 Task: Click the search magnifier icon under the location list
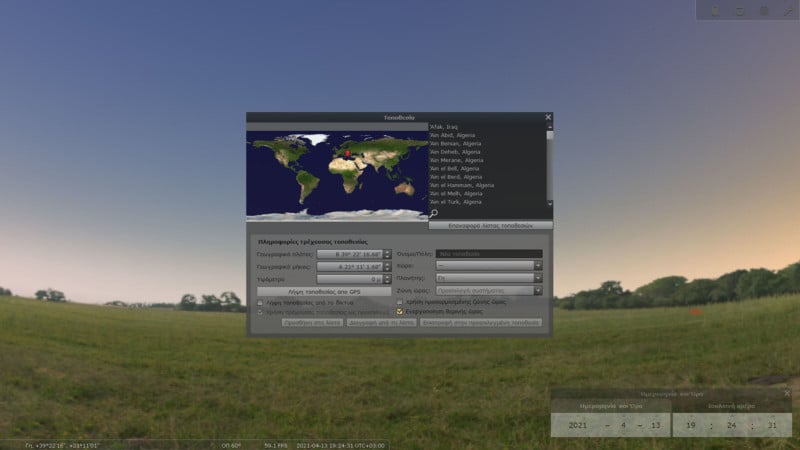click(x=433, y=213)
